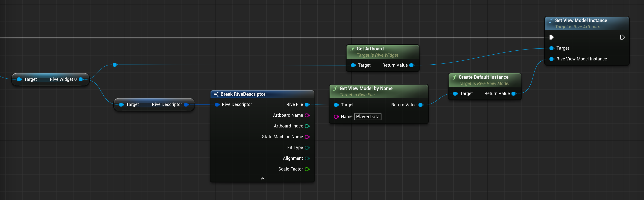Click the Return Value pin on Create Default Instance
This screenshot has height=200, width=644.
[x=514, y=94]
